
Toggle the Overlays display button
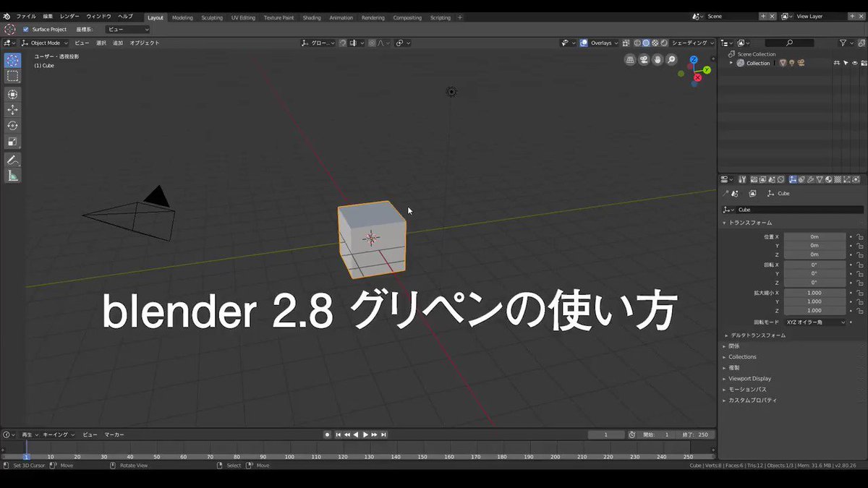pyautogui.click(x=584, y=43)
